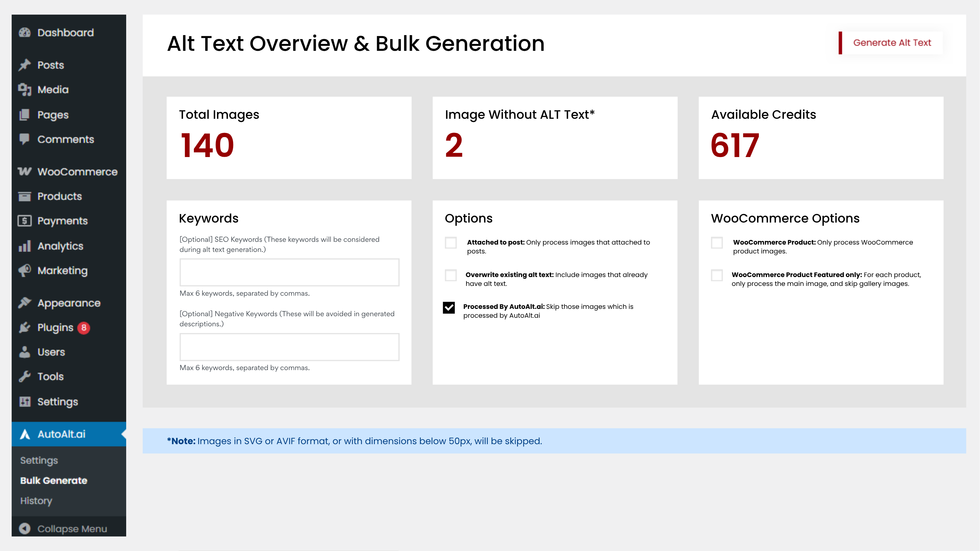Viewport: 980px width, 551px height.
Task: Click the Marketing megaphone icon
Action: coord(25,270)
